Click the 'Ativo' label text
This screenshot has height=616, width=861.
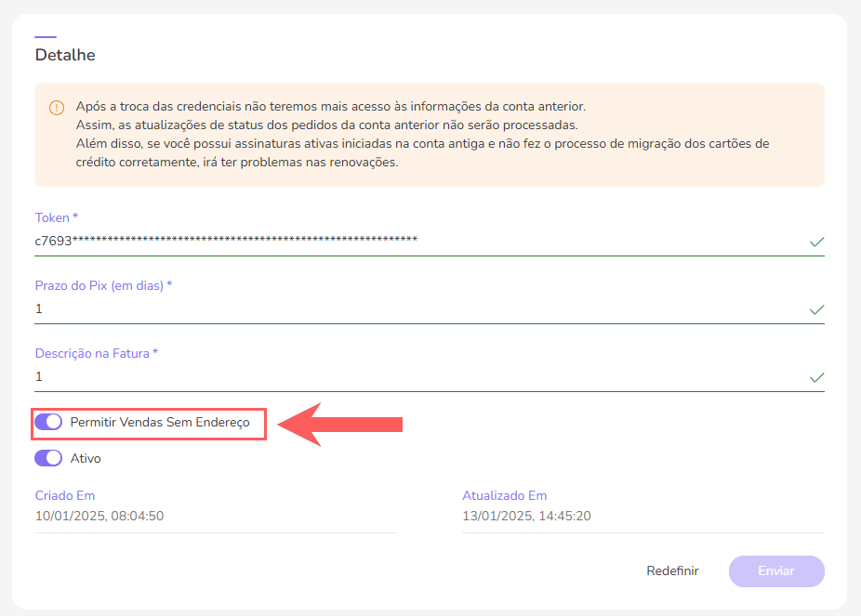coord(86,458)
